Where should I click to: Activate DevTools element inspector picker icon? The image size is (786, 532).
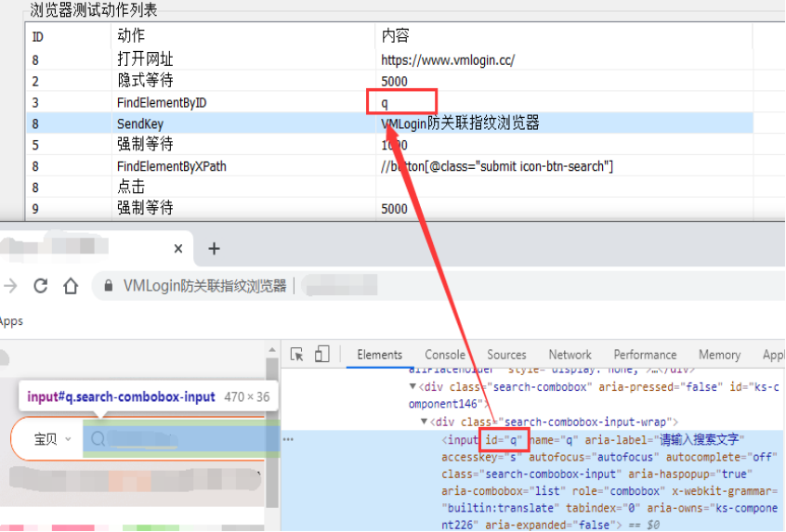coord(296,355)
